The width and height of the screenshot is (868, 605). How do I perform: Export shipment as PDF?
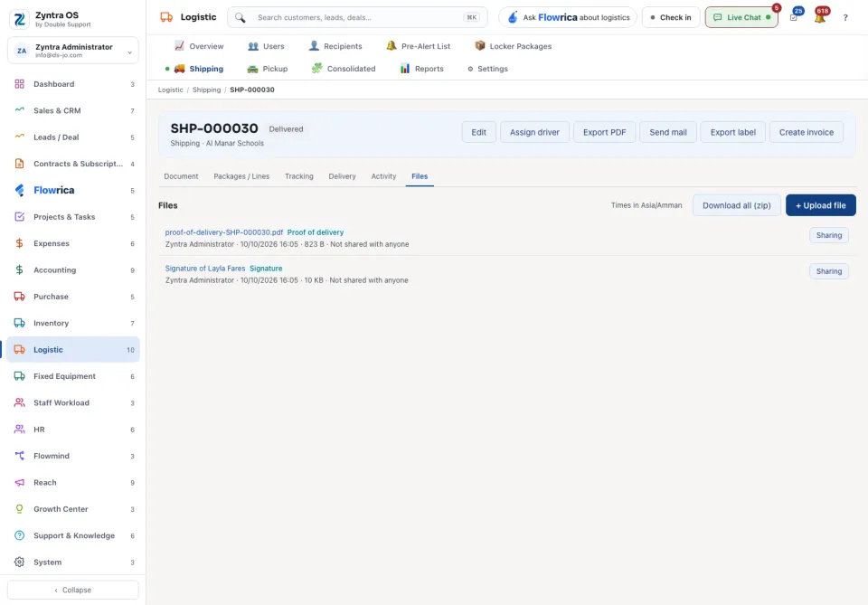click(x=605, y=132)
